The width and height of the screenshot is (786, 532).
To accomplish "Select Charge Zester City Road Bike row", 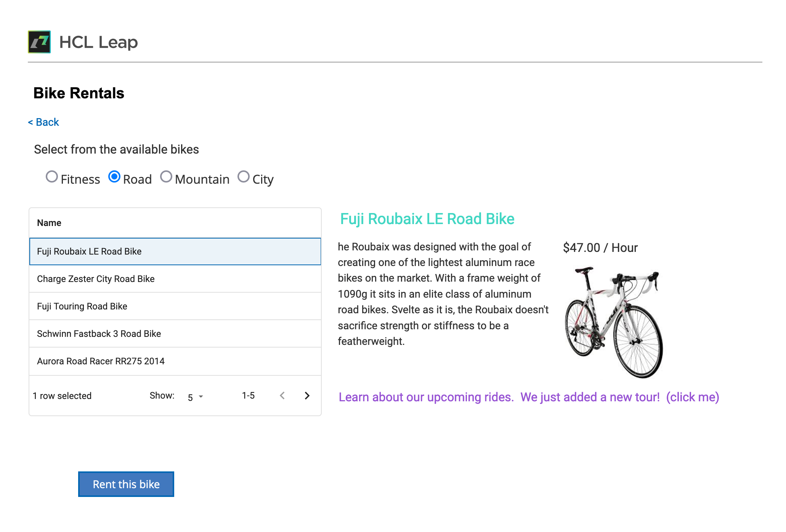I will 175,279.
